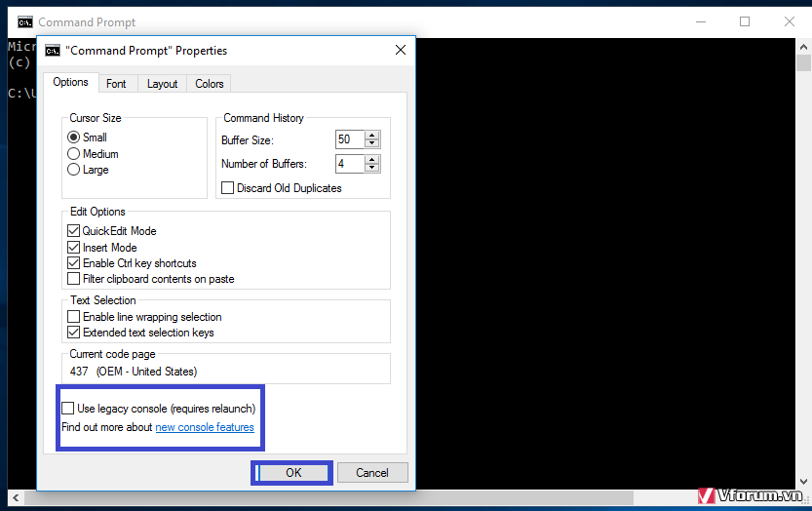The width and height of the screenshot is (812, 511).
Task: Enable line wrapping selection checkbox
Action: [x=73, y=317]
